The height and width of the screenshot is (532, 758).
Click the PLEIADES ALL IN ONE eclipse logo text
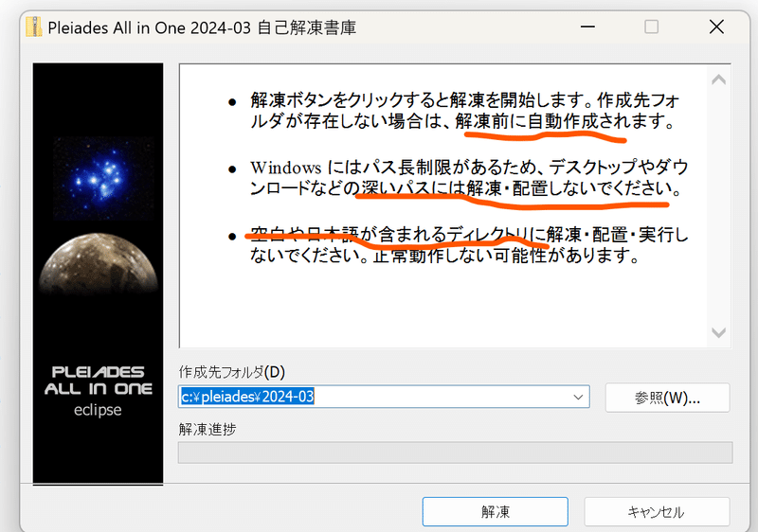point(99,391)
